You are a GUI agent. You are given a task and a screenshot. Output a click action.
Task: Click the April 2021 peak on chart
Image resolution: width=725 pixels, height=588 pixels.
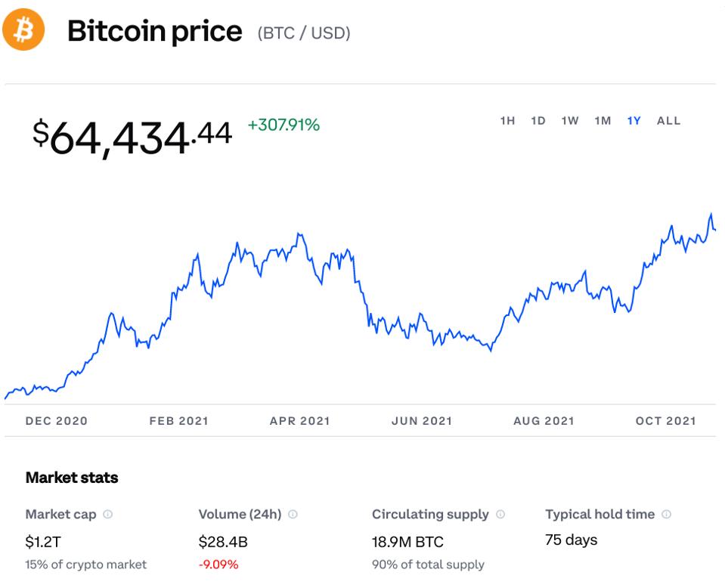[x=299, y=234]
